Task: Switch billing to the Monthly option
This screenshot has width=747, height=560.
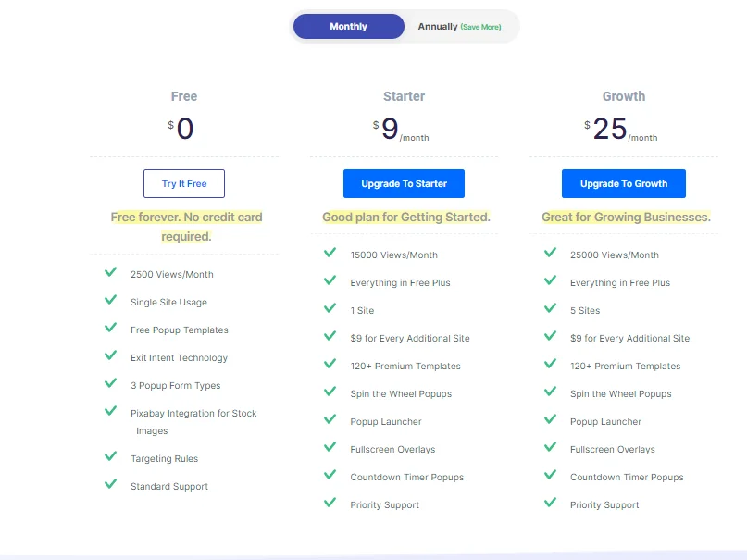Action: tap(348, 27)
